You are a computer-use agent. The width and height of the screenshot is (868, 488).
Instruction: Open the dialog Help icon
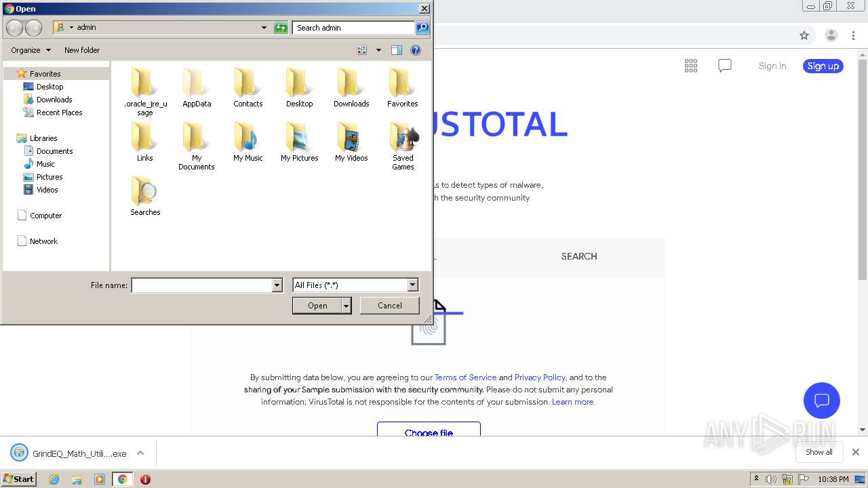[x=416, y=50]
